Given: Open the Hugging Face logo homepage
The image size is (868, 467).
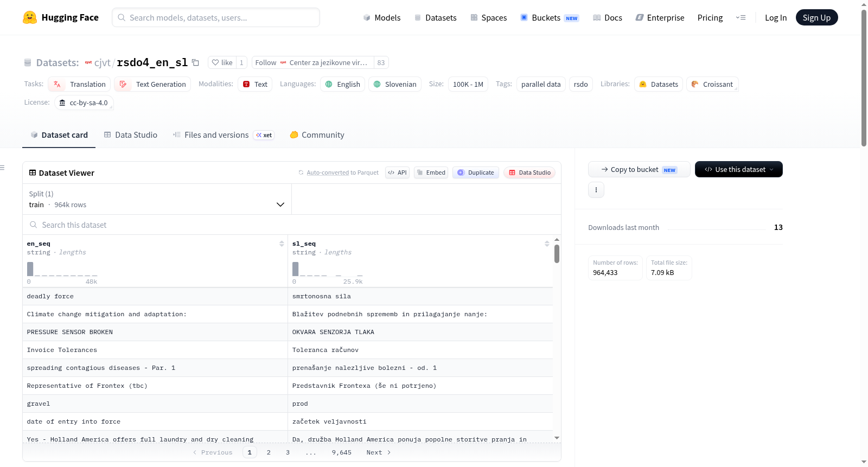Looking at the screenshot, I should coord(61,17).
